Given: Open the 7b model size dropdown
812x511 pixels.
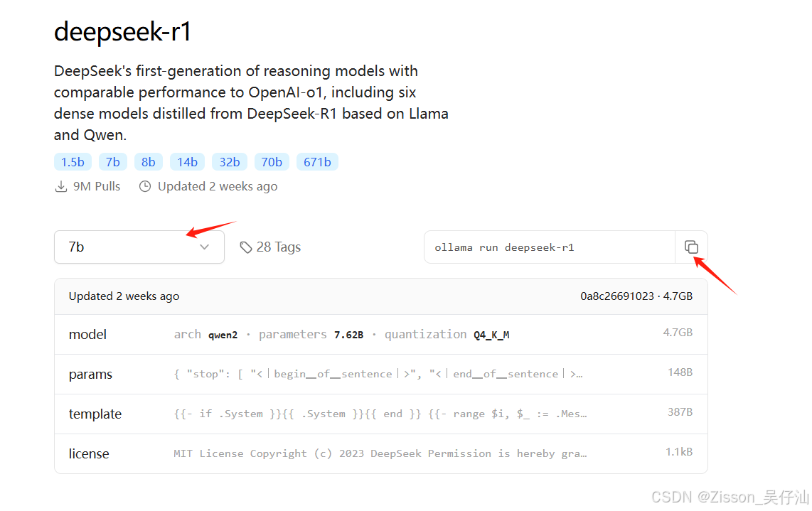Looking at the screenshot, I should [x=139, y=247].
